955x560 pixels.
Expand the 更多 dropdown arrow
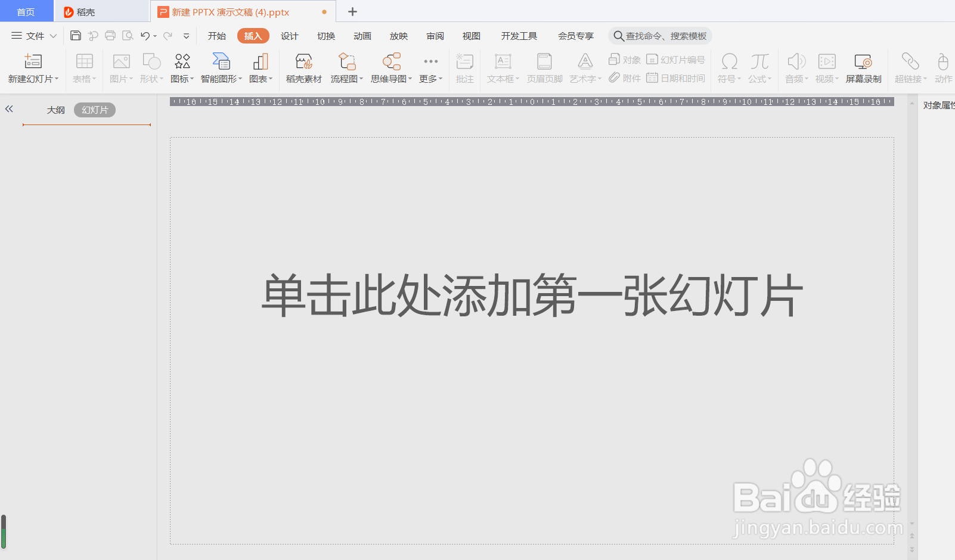click(441, 79)
